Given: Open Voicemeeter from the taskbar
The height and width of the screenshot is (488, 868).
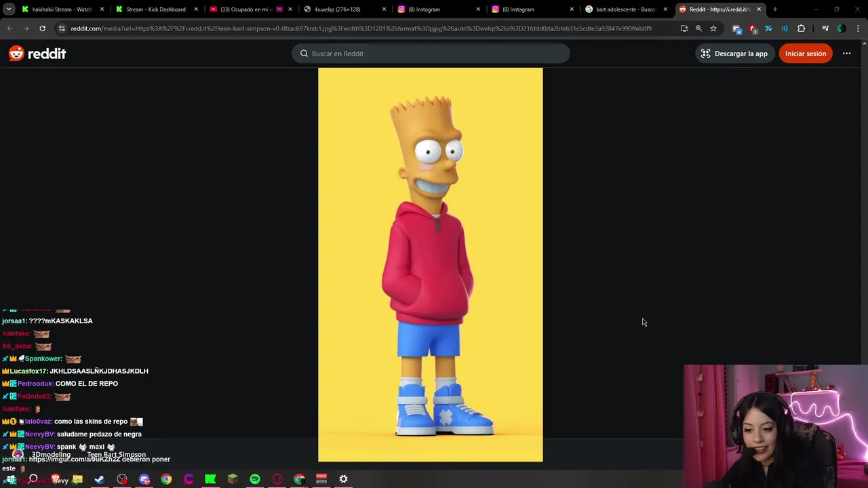Looking at the screenshot, I should (x=321, y=479).
